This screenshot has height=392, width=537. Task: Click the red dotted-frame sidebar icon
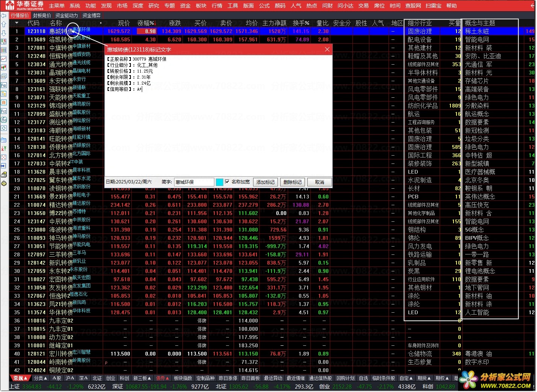[4, 157]
